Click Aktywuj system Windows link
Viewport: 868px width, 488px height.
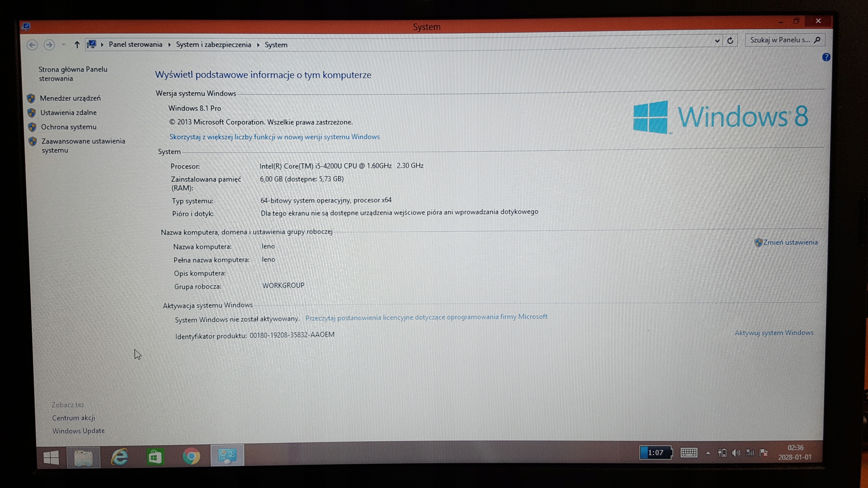pos(774,333)
